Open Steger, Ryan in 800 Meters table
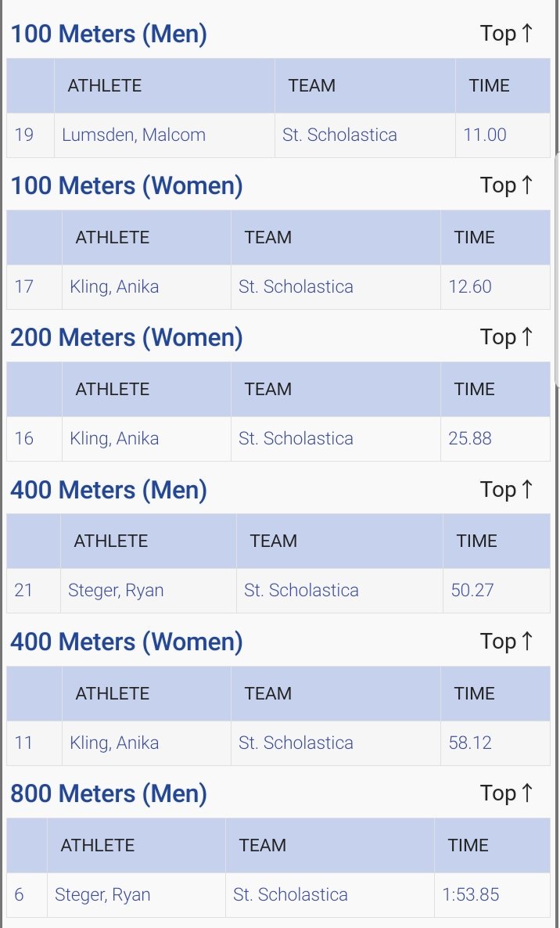This screenshot has width=560, height=928. (x=102, y=894)
